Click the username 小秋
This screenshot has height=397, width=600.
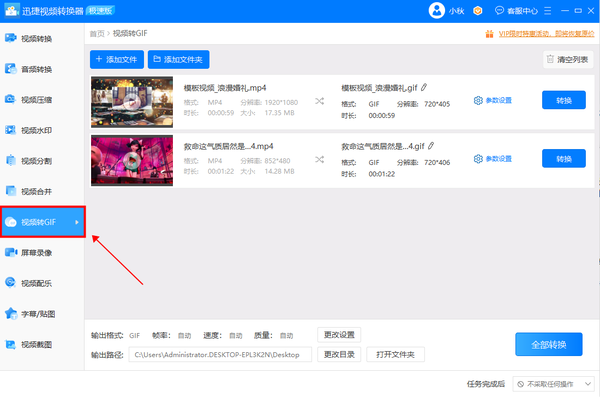pos(457,11)
